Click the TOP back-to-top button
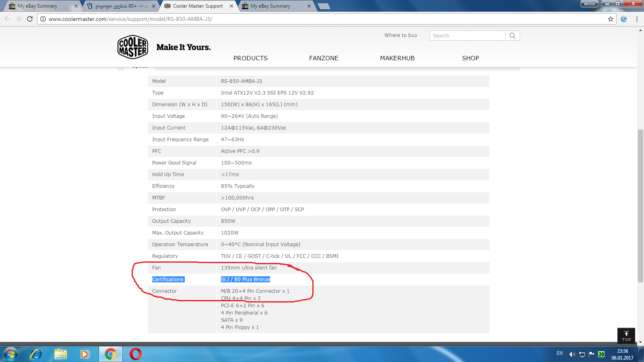Image resolution: width=644 pixels, height=362 pixels. click(x=626, y=336)
